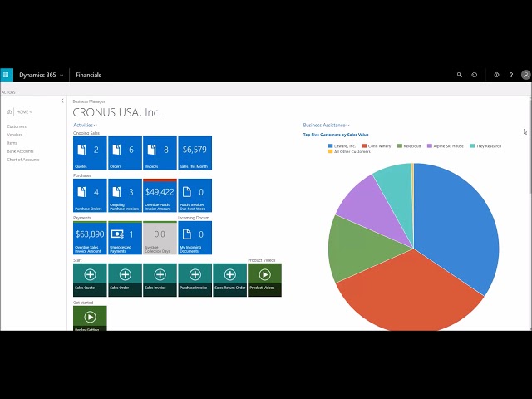Screen dimensions: 532x399
Task: Open the Sales This Month tile
Action: (195, 153)
